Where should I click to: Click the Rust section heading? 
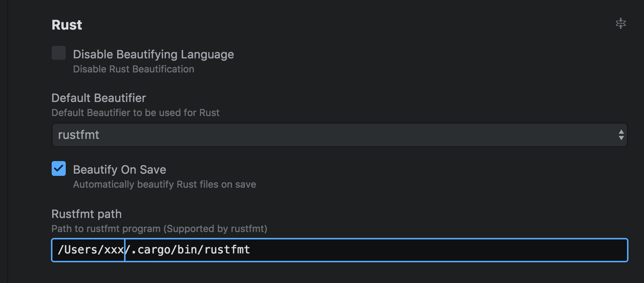[x=67, y=25]
